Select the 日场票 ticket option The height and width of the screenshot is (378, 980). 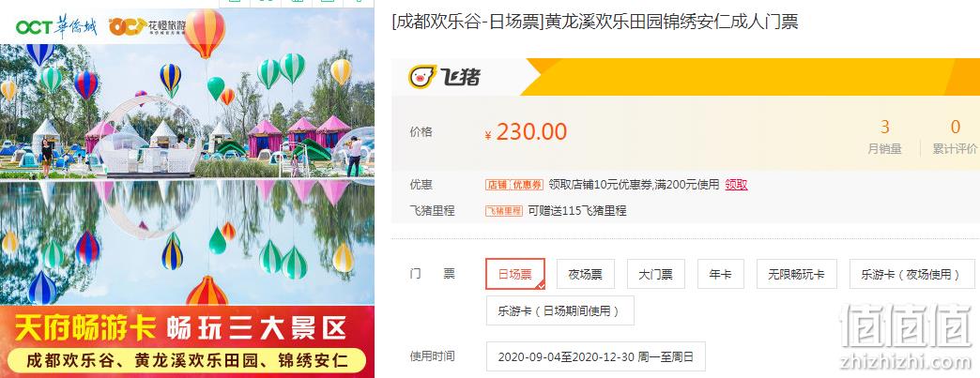(x=515, y=274)
